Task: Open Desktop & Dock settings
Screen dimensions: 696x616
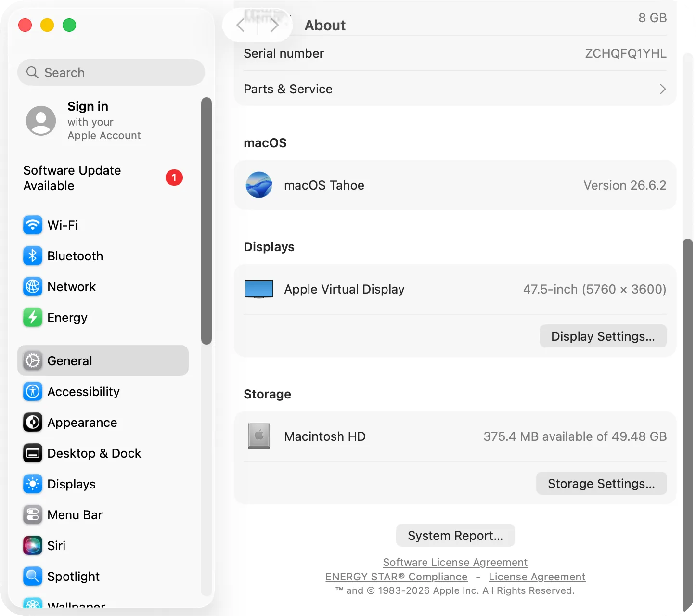Action: pyautogui.click(x=103, y=453)
